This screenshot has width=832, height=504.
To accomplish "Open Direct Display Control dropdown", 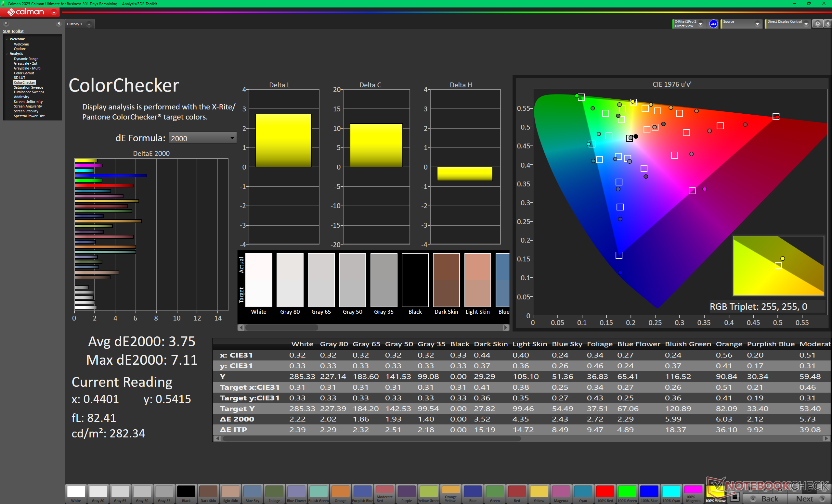I will point(806,24).
